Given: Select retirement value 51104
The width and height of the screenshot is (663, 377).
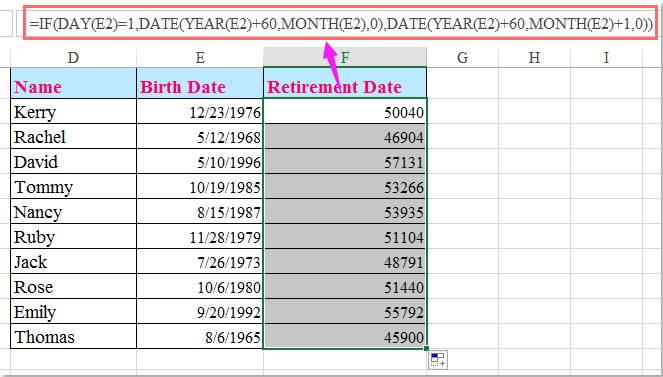Looking at the screenshot, I should pyautogui.click(x=345, y=236).
